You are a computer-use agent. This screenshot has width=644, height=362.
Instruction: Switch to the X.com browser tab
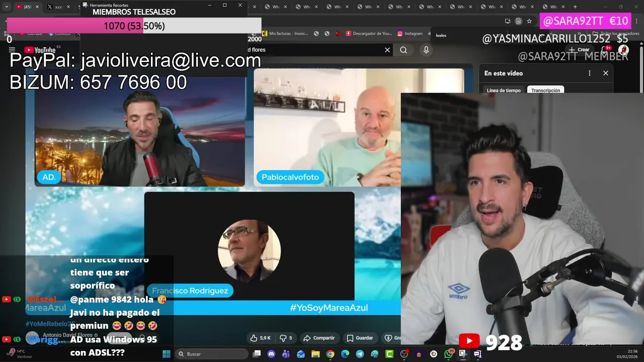point(58,7)
